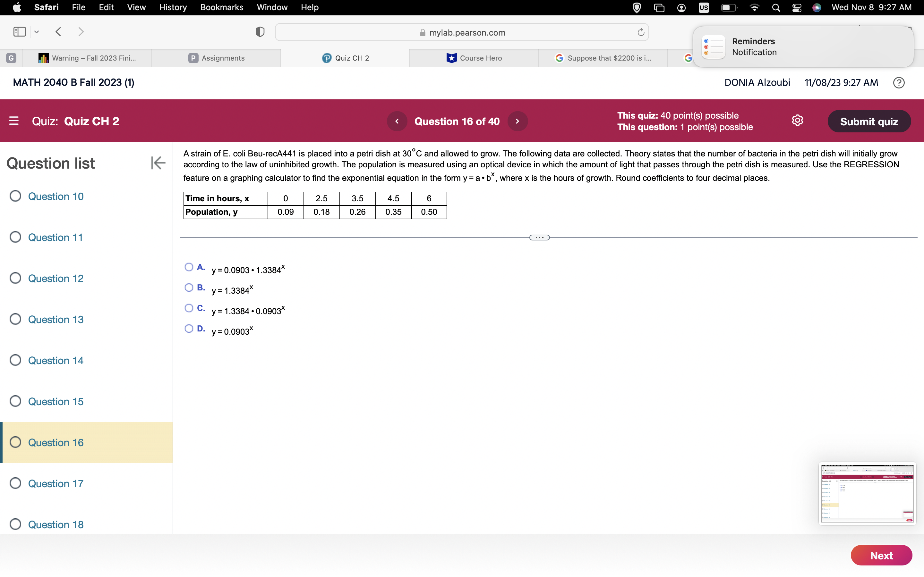Click the reader/shield icon near tab bar
The width and height of the screenshot is (924, 577).
point(259,32)
